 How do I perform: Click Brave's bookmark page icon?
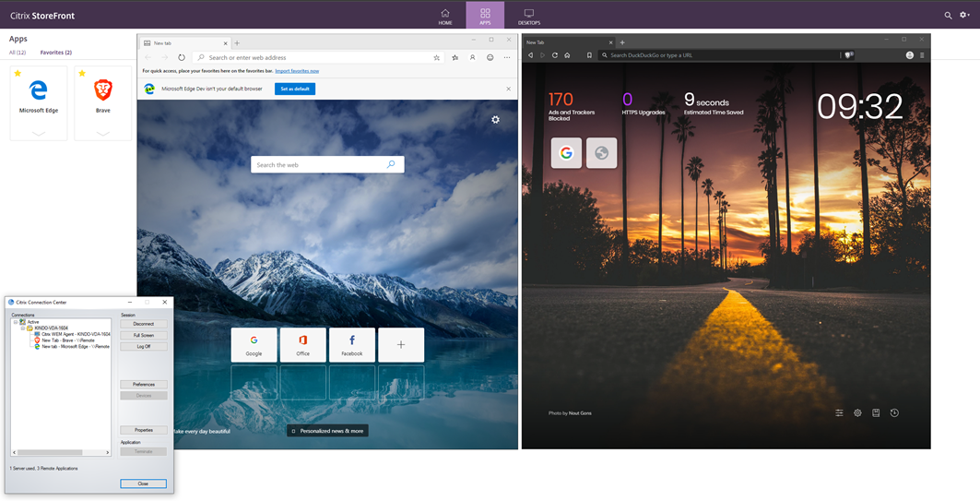tap(589, 55)
